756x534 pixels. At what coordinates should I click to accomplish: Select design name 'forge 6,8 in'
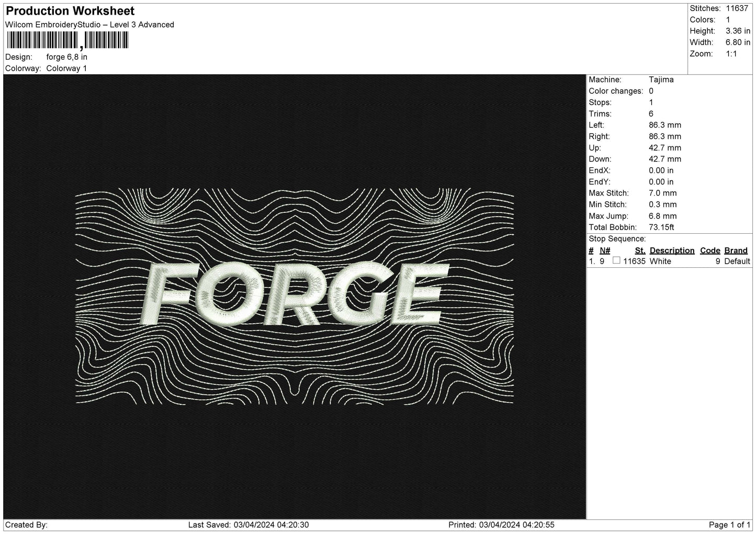tap(67, 57)
